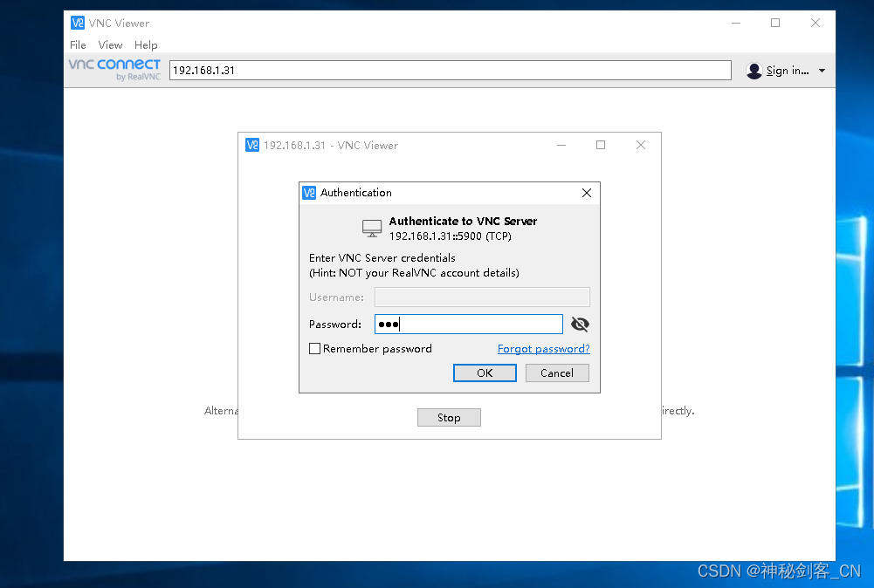Image resolution: width=874 pixels, height=588 pixels.
Task: Enable the Remember password checkbox
Action: tap(315, 349)
